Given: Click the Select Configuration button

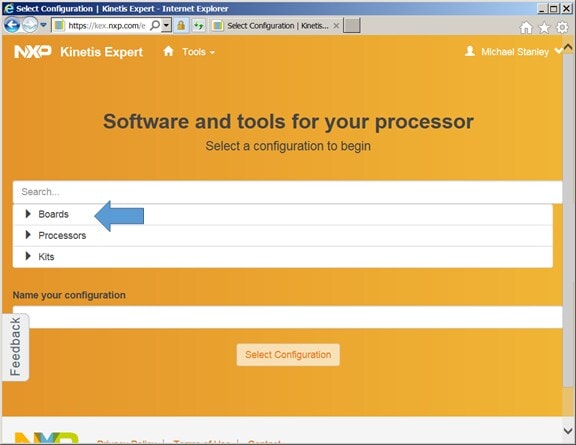Looking at the screenshot, I should [288, 355].
